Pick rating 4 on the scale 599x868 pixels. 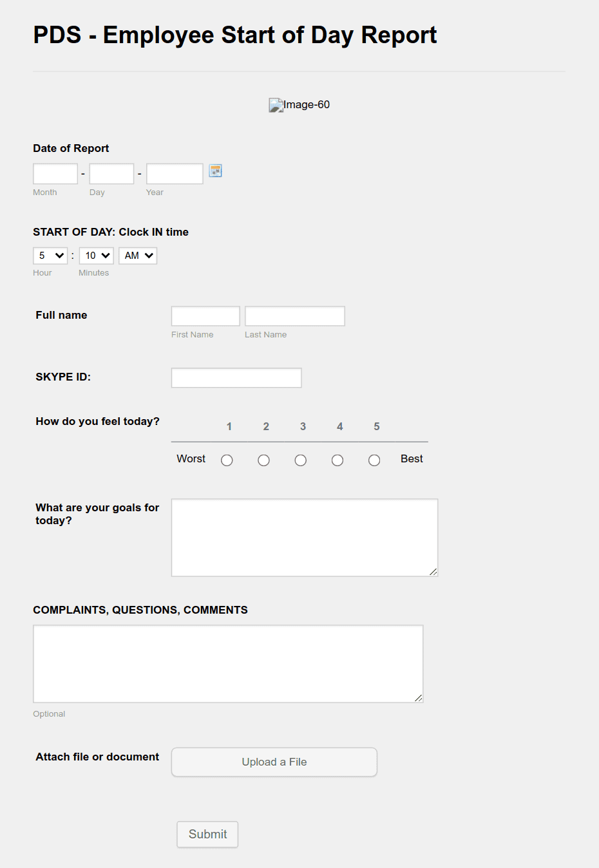pos(337,460)
